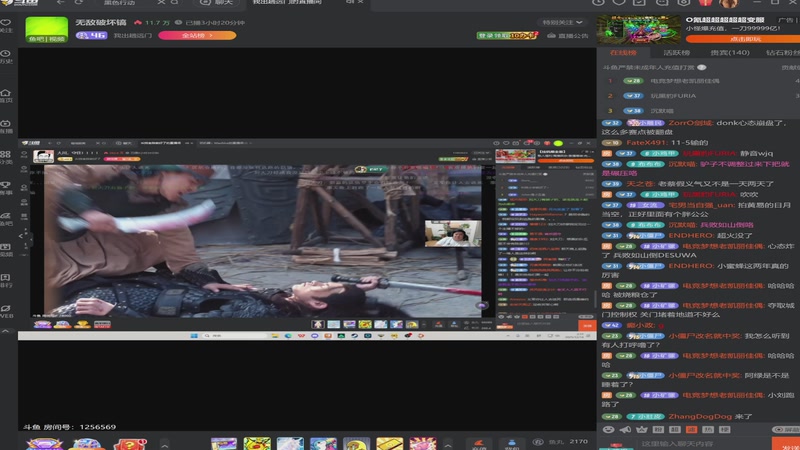Screen dimensions: 800x450
Task: Click the back arrow in the top bar
Action: [x=61, y=3]
